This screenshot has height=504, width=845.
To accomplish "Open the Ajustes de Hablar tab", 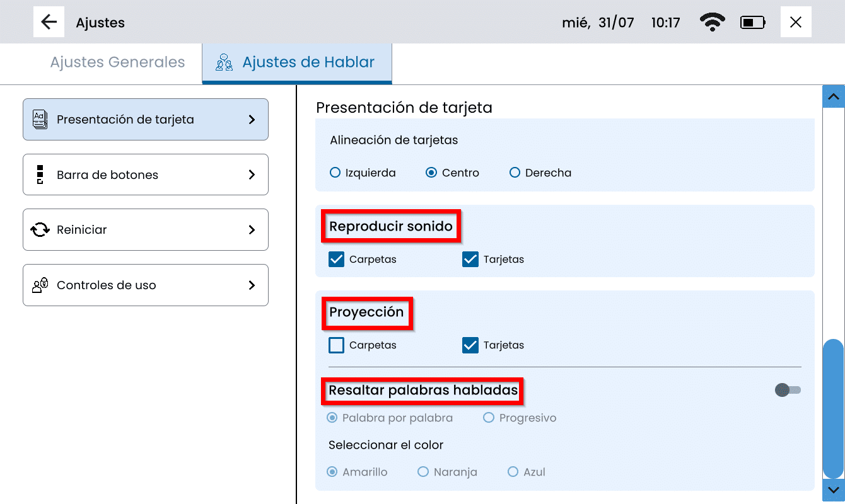I will [308, 62].
